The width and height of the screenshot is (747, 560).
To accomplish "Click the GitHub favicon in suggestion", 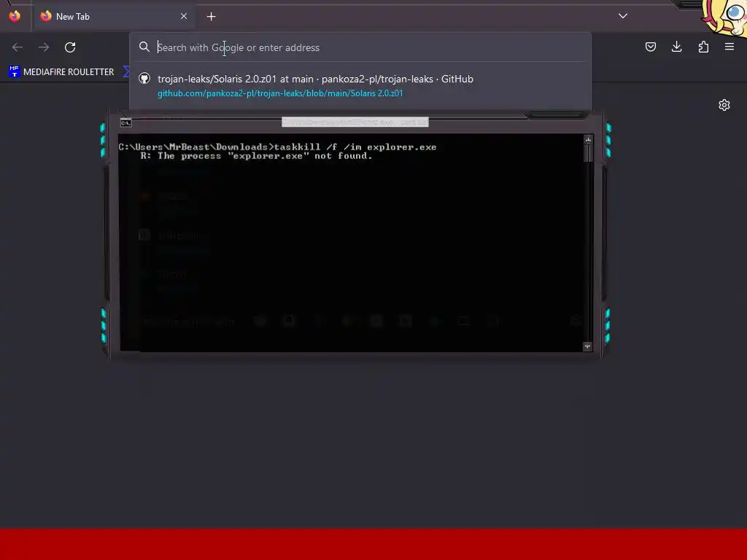I will (x=144, y=79).
